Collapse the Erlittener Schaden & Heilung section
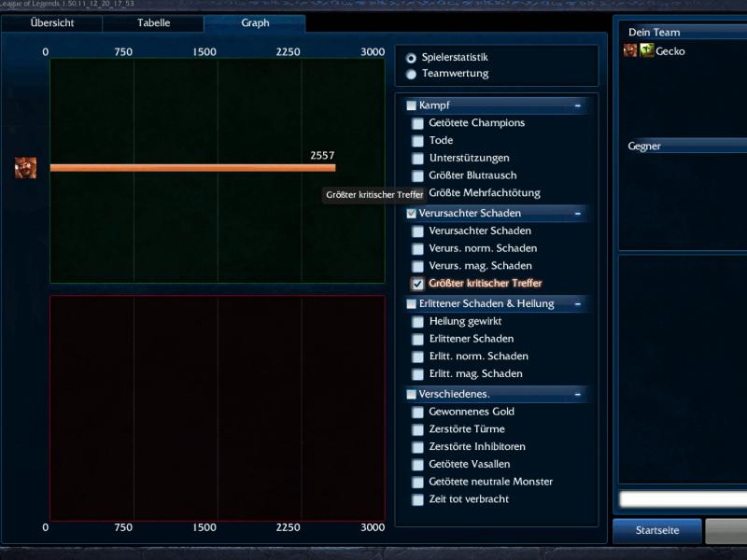Viewport: 747px width, 560px height. pos(578,303)
